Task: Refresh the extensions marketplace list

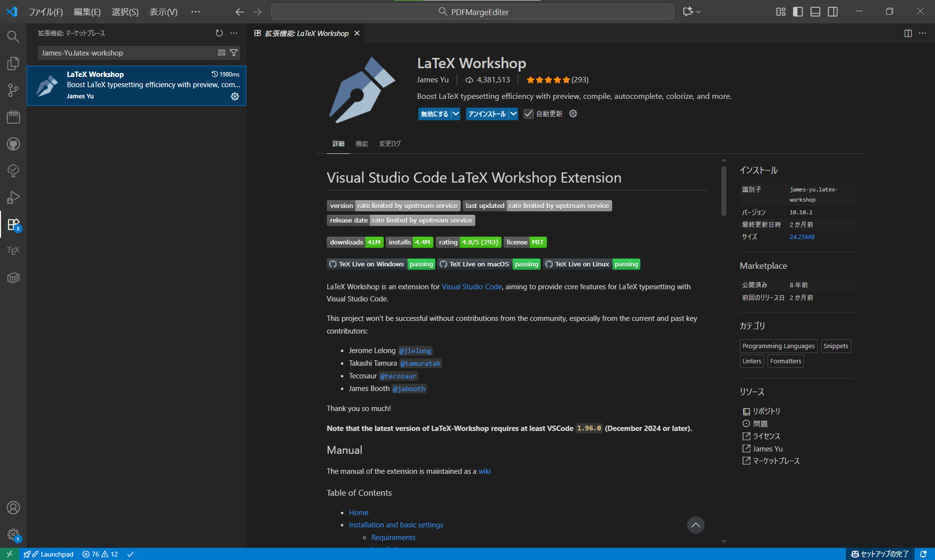Action: [219, 33]
